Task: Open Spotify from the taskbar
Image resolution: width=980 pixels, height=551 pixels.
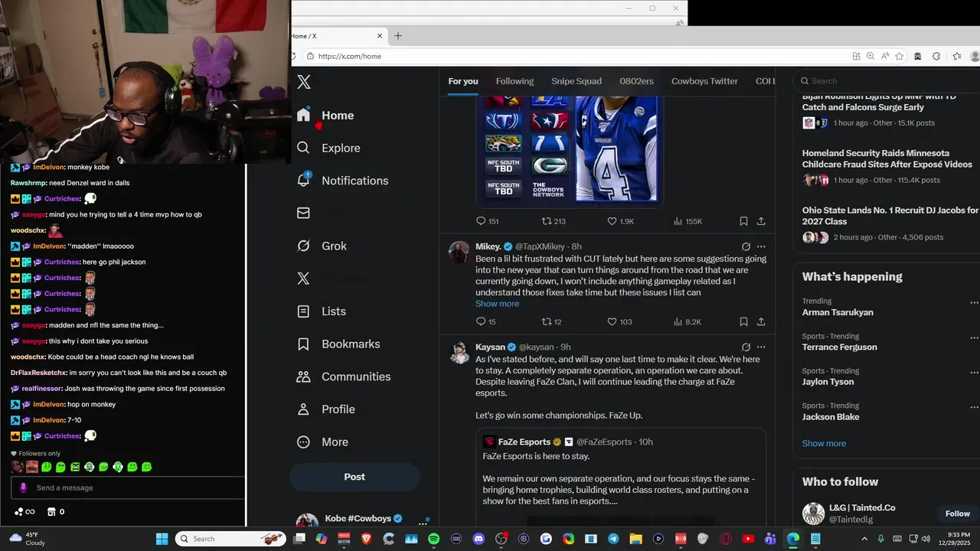Action: [x=433, y=539]
